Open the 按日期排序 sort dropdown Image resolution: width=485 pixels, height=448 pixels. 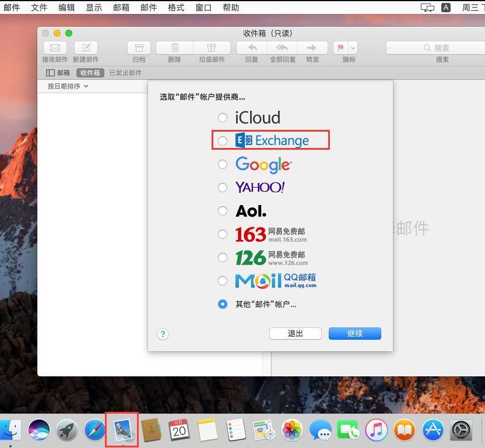(68, 86)
